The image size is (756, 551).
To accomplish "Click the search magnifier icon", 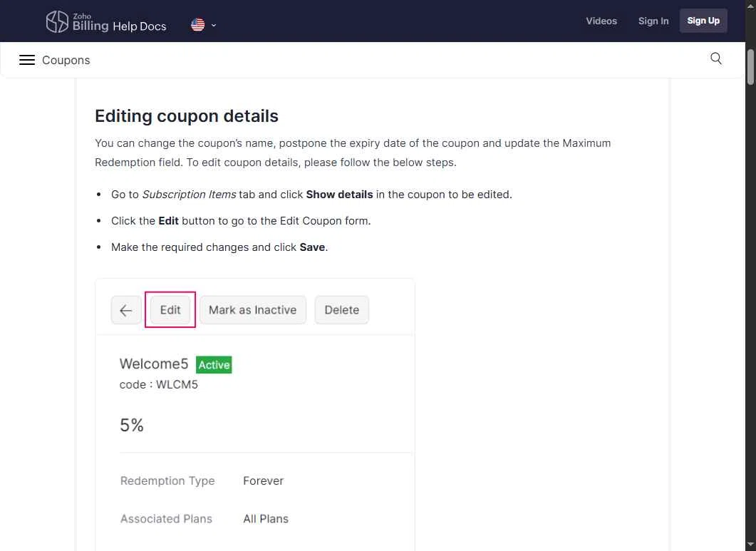I will [716, 59].
